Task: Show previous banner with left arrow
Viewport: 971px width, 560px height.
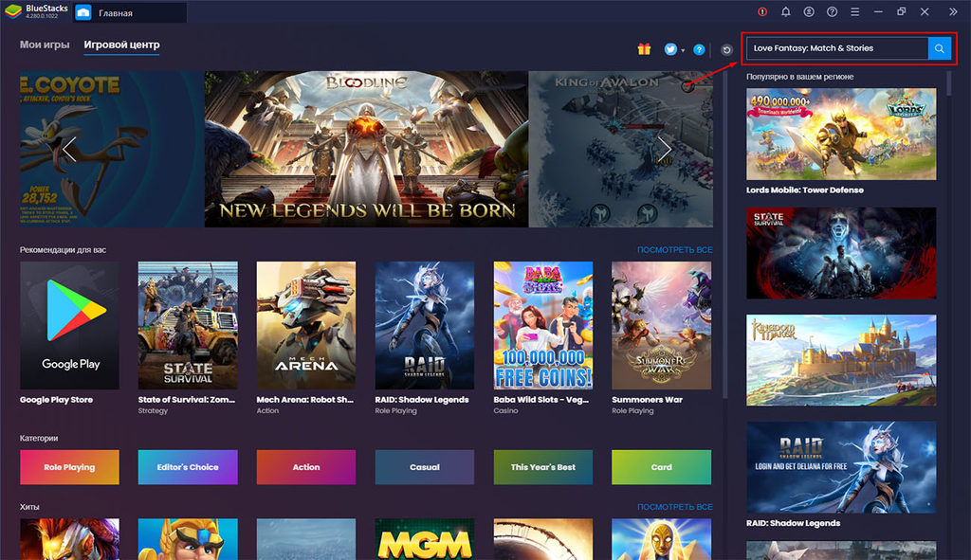Action: pyautogui.click(x=69, y=149)
